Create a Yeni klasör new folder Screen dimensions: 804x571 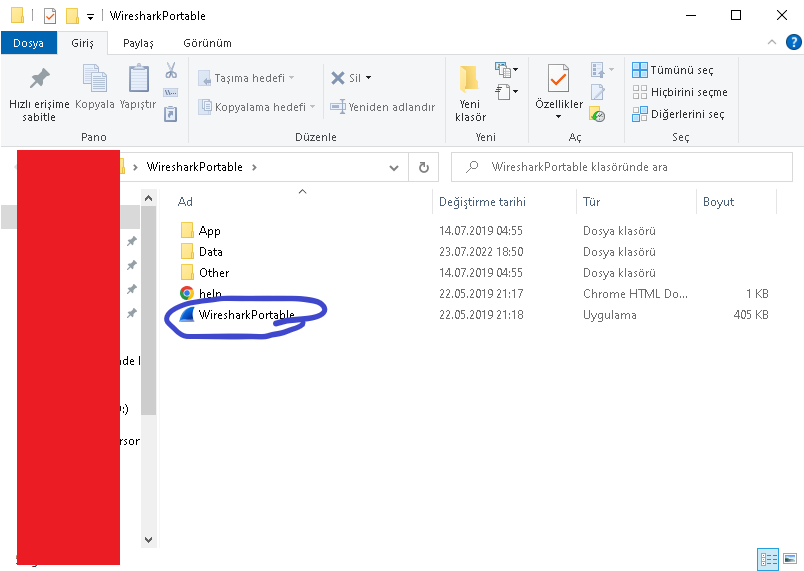pyautogui.click(x=470, y=94)
